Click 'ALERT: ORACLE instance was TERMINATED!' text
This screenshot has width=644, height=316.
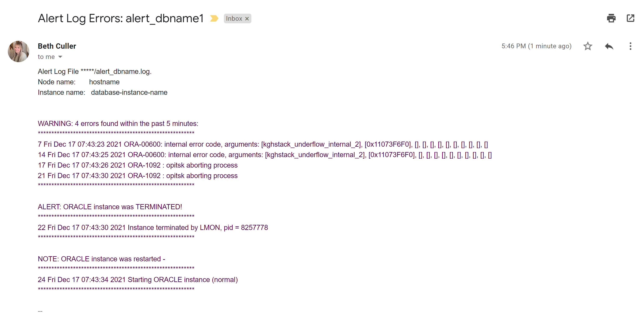(110, 207)
